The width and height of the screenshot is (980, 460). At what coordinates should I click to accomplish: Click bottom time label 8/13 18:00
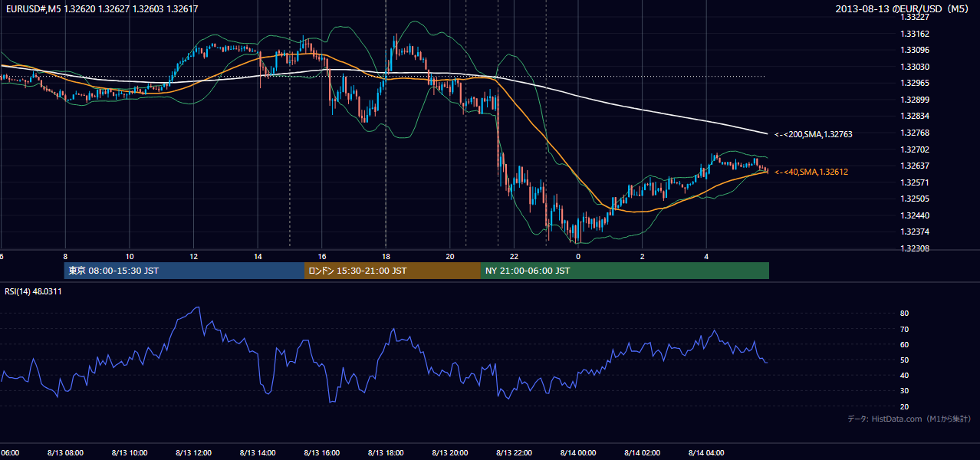click(386, 453)
